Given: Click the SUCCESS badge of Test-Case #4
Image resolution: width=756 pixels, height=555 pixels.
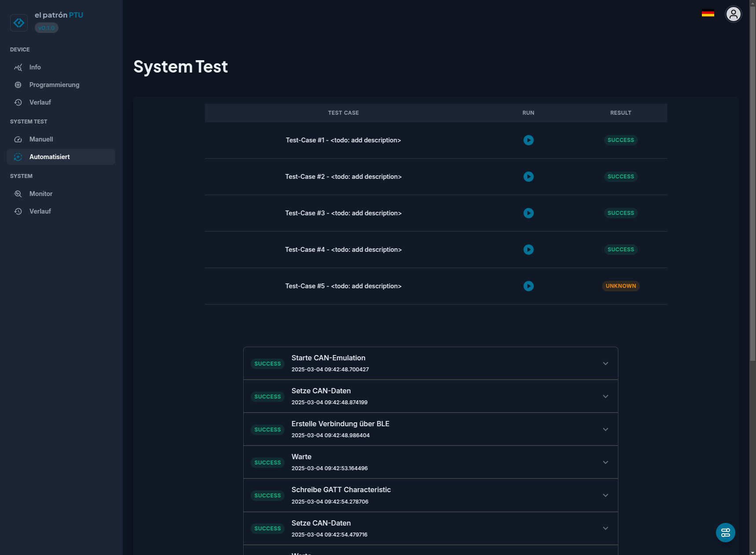Looking at the screenshot, I should (621, 250).
